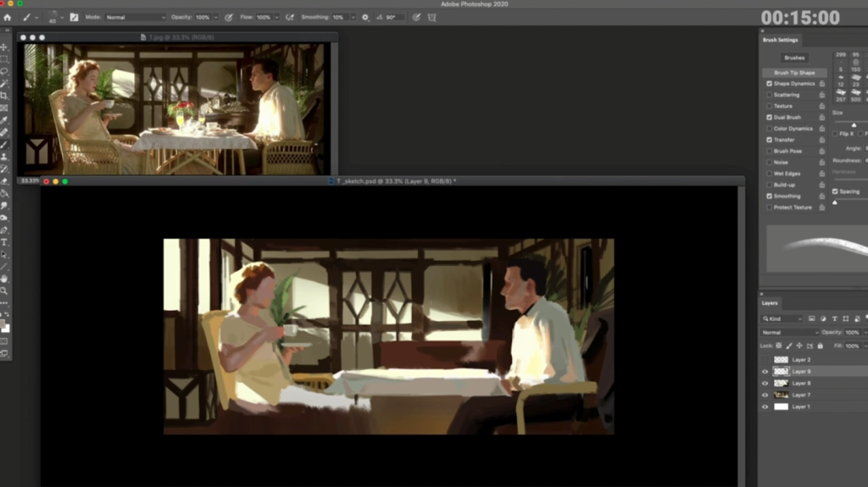Select the Zoom tool in the toolbar
Image resolution: width=868 pixels, height=487 pixels.
pos(4,291)
